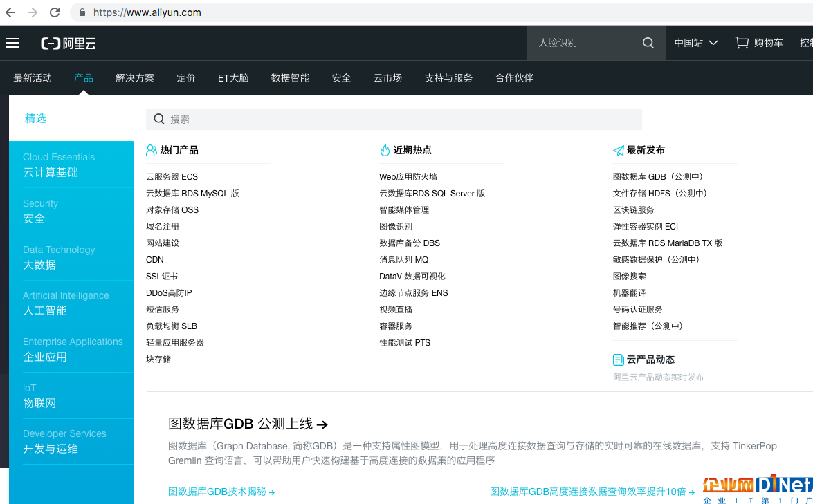Open the 合作伙伴 menu

(514, 78)
